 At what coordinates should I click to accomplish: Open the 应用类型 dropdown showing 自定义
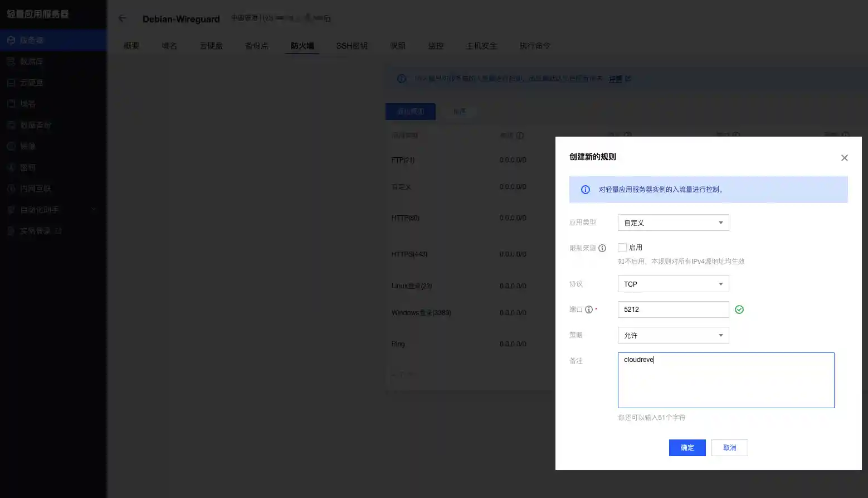(672, 222)
